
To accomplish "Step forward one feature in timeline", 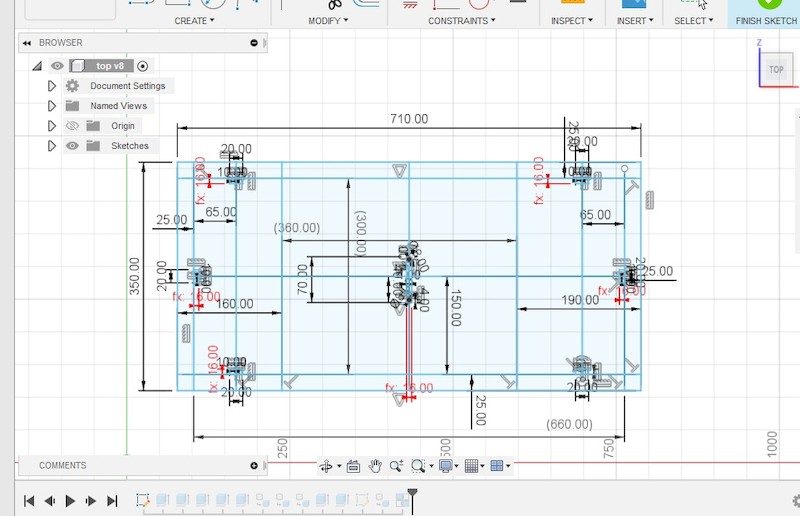I will pos(91,501).
